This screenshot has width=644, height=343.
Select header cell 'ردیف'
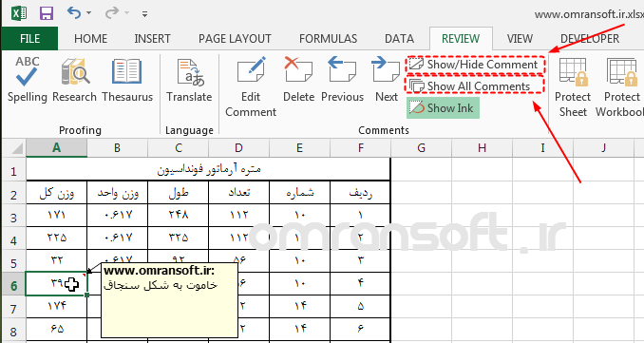click(x=361, y=192)
